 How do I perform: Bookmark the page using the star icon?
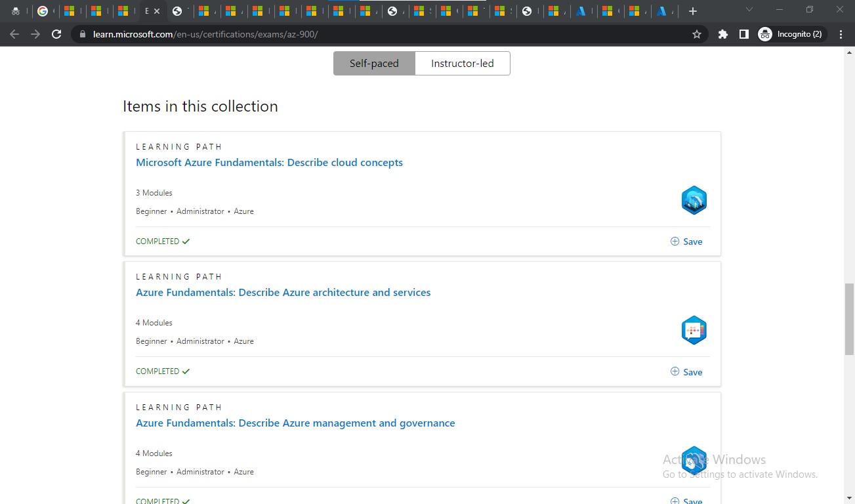click(696, 33)
